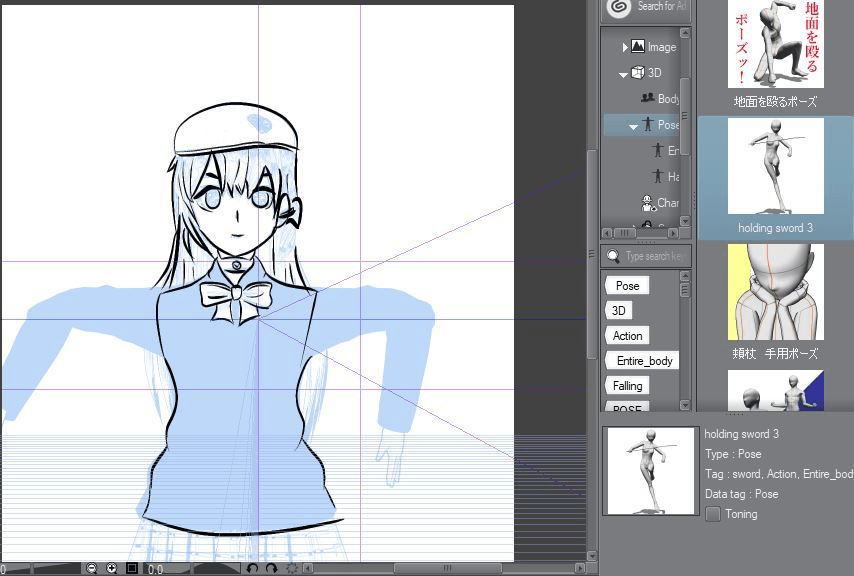Filter materials by the Entire_body tag
The height and width of the screenshot is (576, 854).
click(x=644, y=361)
